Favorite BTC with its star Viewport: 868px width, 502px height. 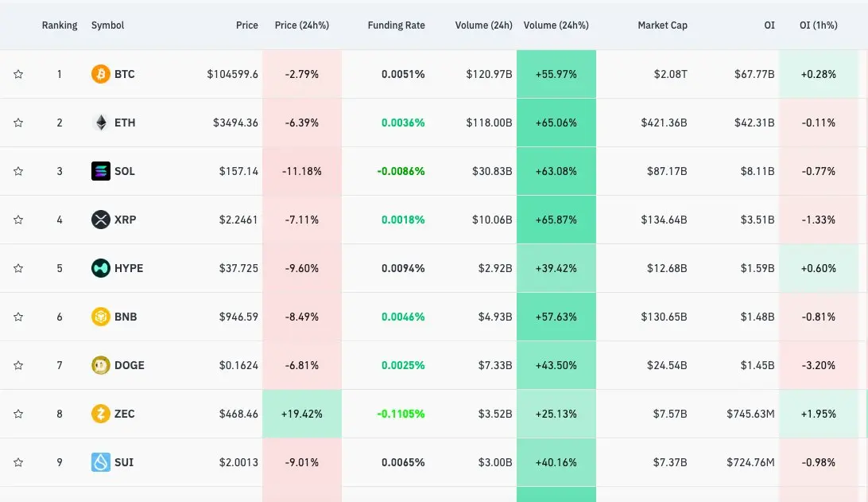tap(18, 74)
